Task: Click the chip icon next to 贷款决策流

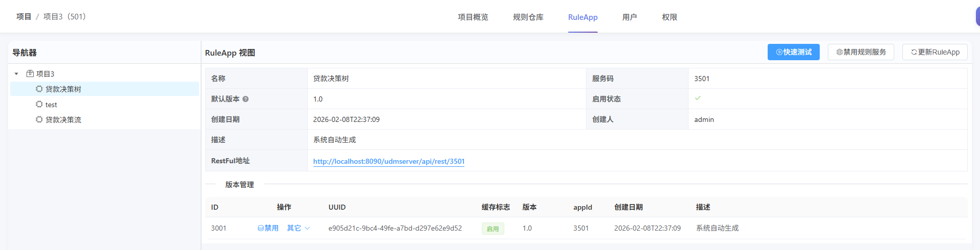Action: (x=39, y=119)
